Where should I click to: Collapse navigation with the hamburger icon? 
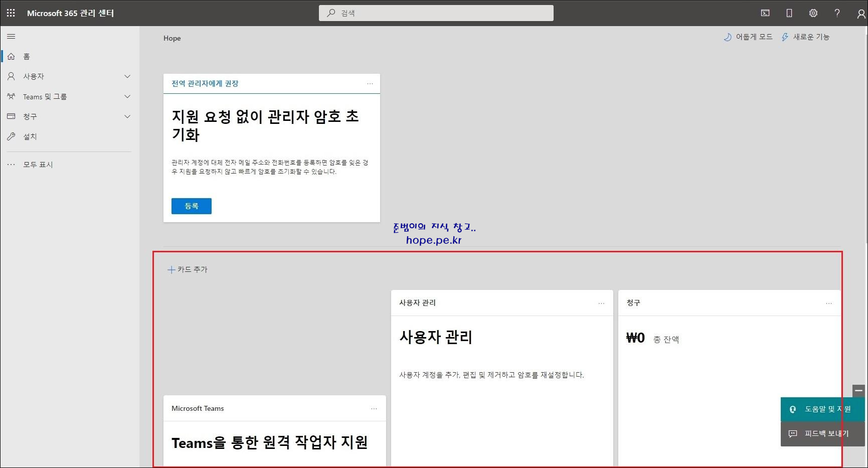(11, 36)
